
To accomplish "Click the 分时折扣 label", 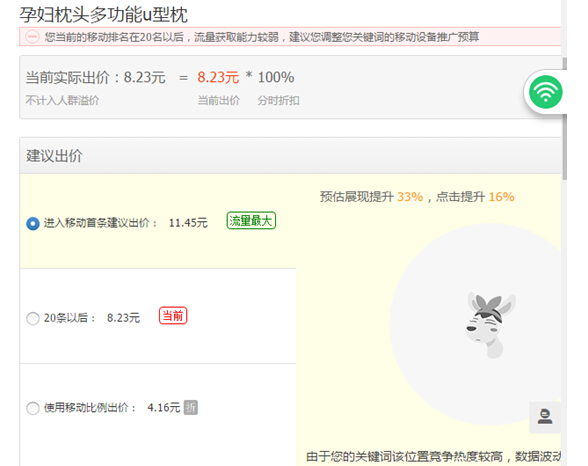I will [278, 100].
